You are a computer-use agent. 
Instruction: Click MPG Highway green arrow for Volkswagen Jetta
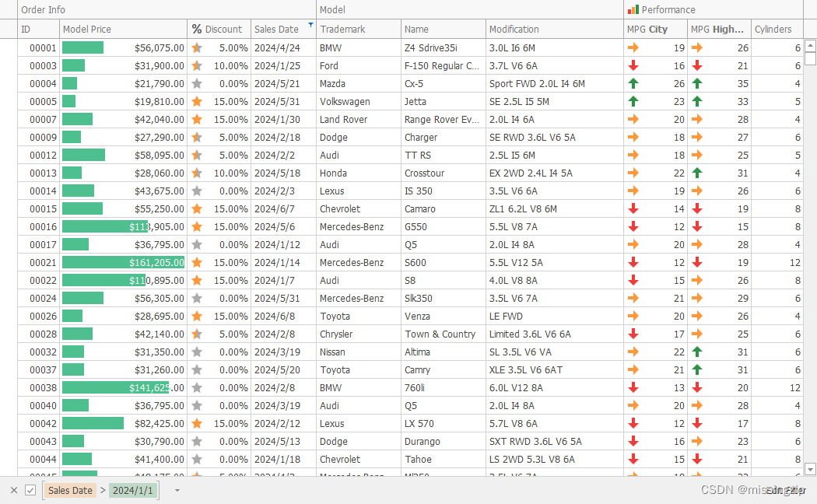point(696,102)
